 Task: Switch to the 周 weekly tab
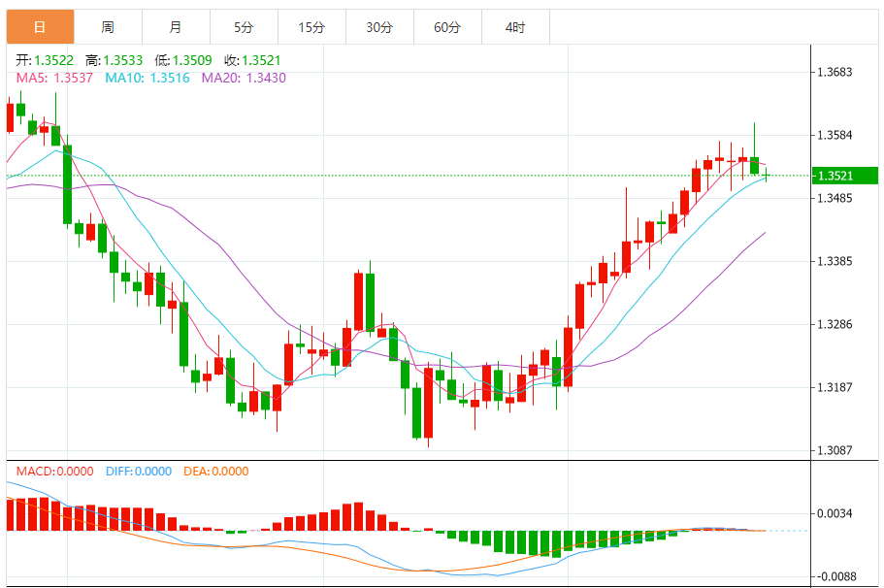pos(109,26)
